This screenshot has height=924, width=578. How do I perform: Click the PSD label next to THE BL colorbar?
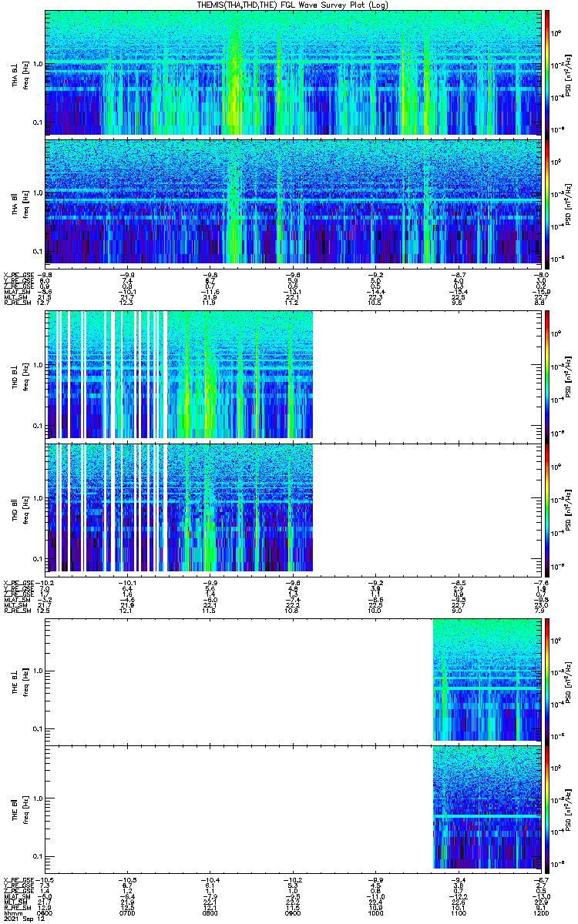(x=570, y=681)
